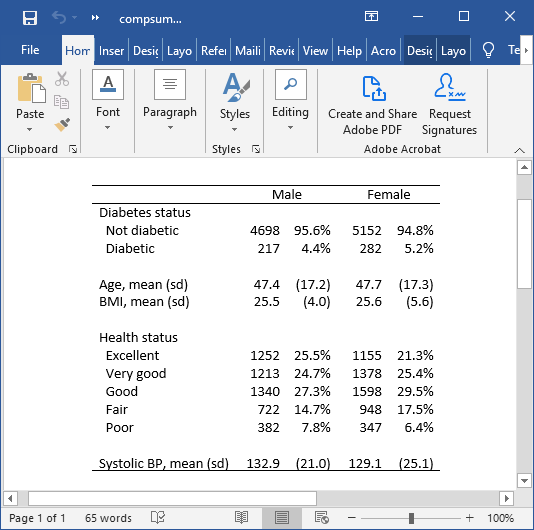Viewport: 534px width, 530px height.
Task: Click the Age, mean (sd) label
Action: tap(143, 284)
